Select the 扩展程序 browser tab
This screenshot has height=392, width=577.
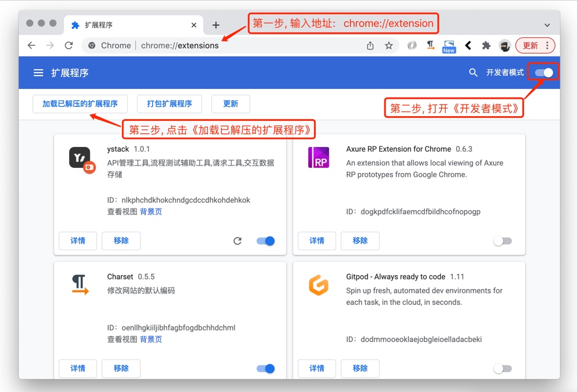[x=134, y=25]
